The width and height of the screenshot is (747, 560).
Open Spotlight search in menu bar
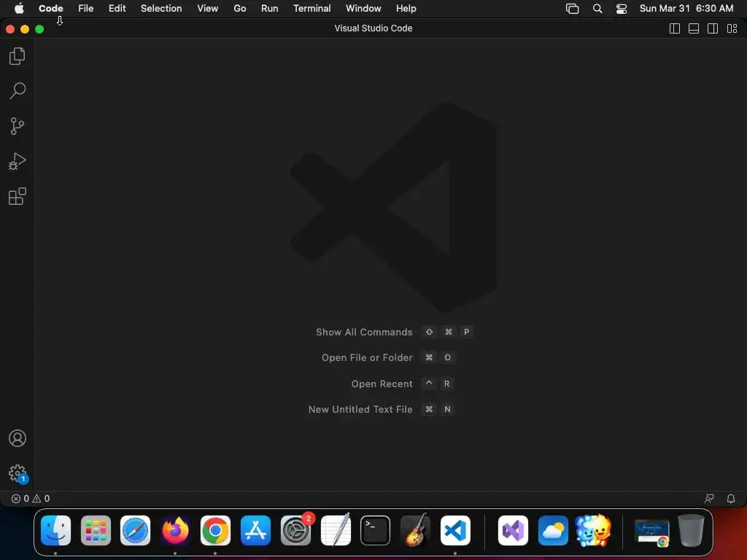(x=597, y=9)
